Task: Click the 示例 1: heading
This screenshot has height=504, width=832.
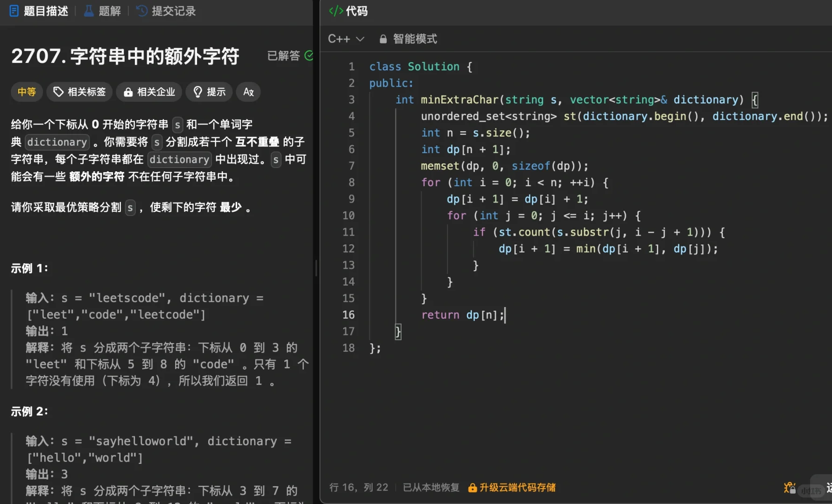Action: coord(29,268)
